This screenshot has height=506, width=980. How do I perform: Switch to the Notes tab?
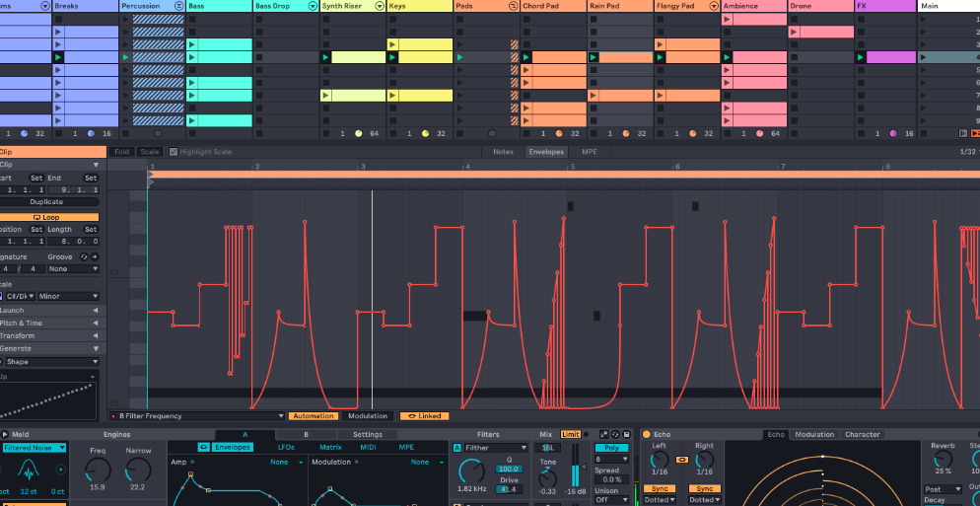pyautogui.click(x=503, y=152)
